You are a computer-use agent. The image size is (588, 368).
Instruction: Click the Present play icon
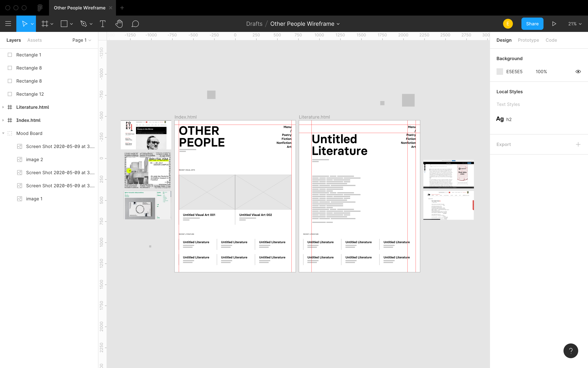point(554,24)
